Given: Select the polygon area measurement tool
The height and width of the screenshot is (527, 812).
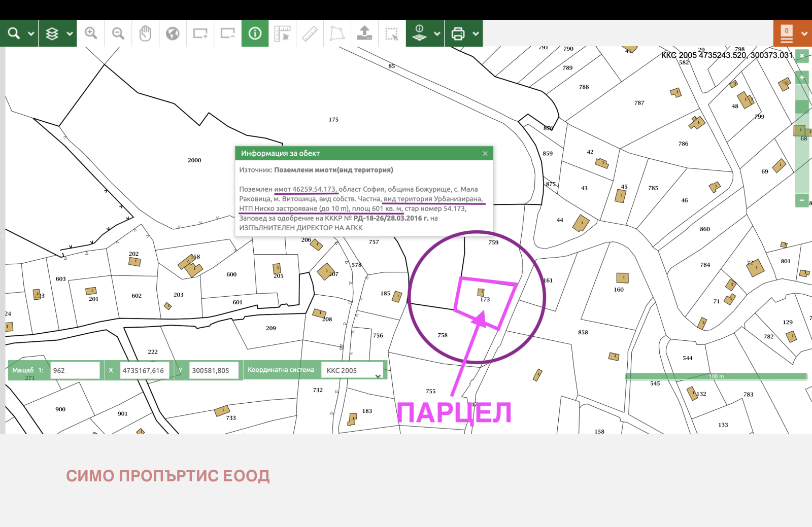Looking at the screenshot, I should (x=336, y=33).
